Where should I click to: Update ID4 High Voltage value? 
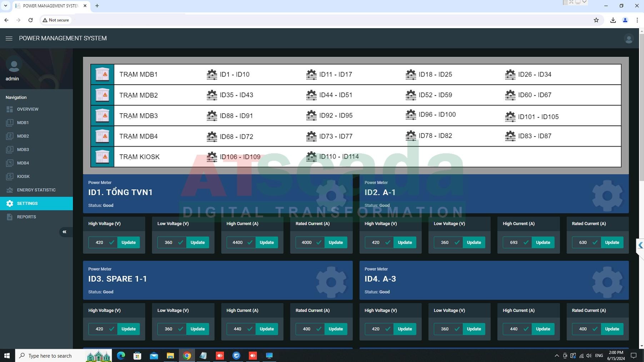click(405, 329)
